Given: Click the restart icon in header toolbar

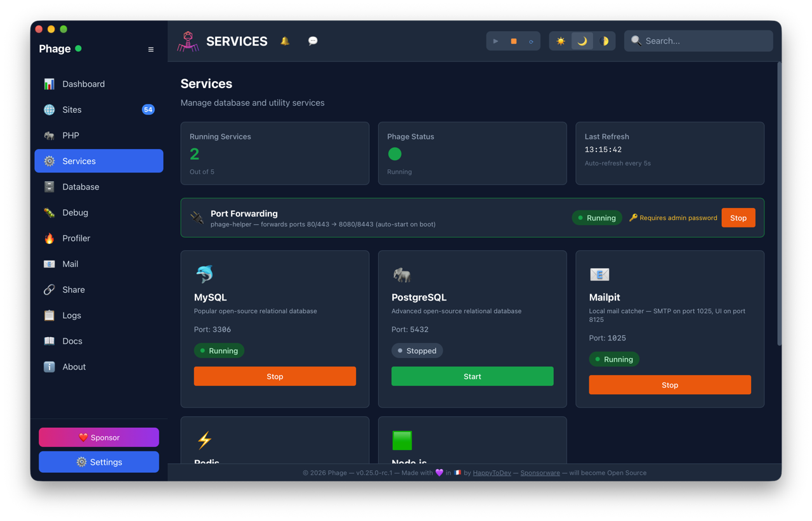Looking at the screenshot, I should [x=531, y=41].
